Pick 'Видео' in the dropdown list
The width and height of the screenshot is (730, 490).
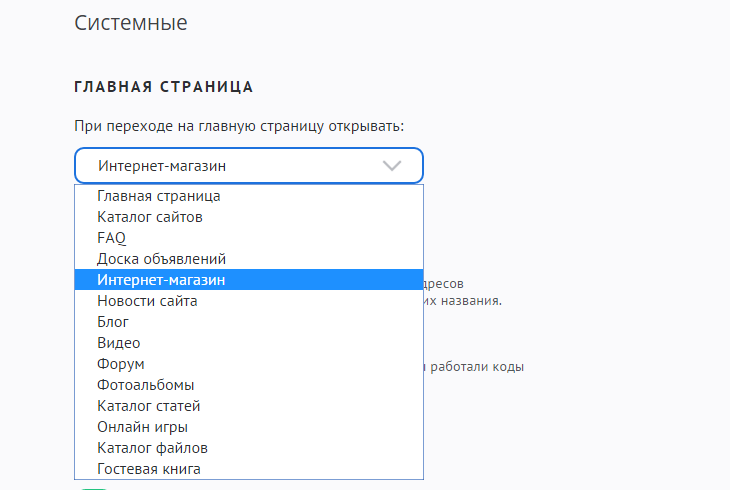[x=119, y=343]
